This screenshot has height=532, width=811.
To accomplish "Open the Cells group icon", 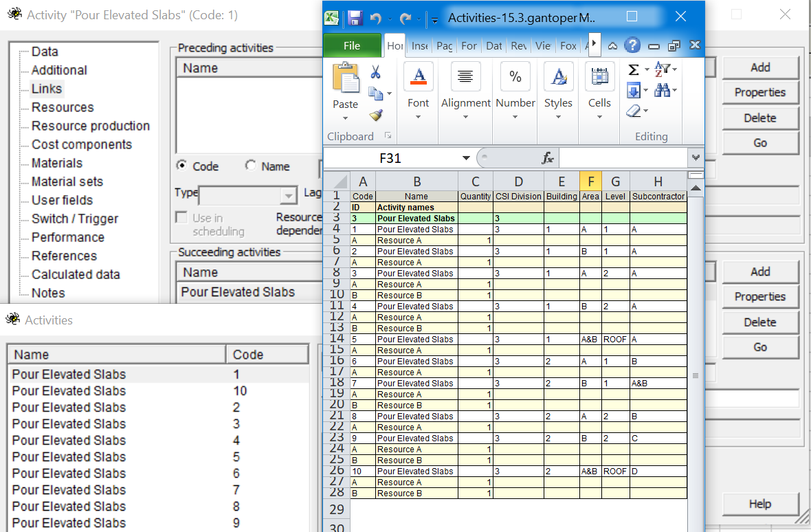I will click(599, 76).
